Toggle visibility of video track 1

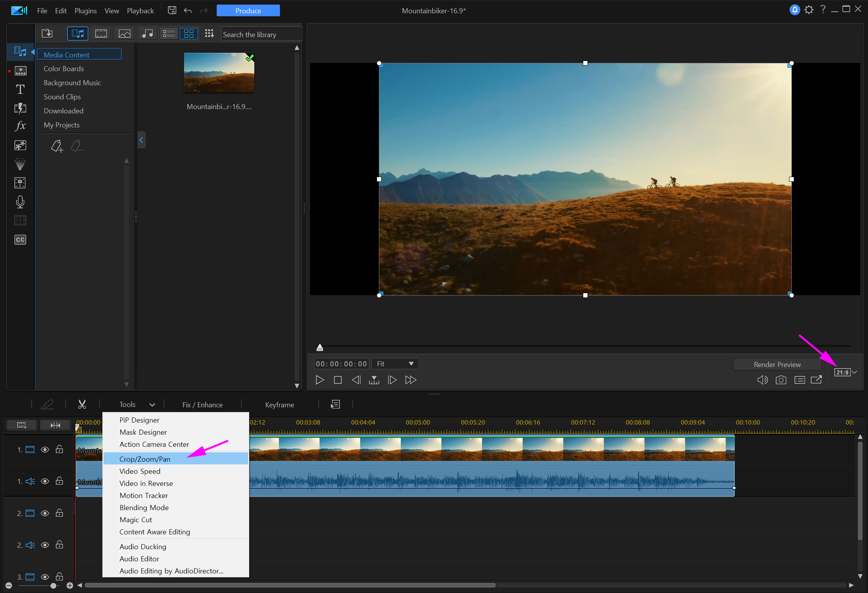pyautogui.click(x=45, y=450)
